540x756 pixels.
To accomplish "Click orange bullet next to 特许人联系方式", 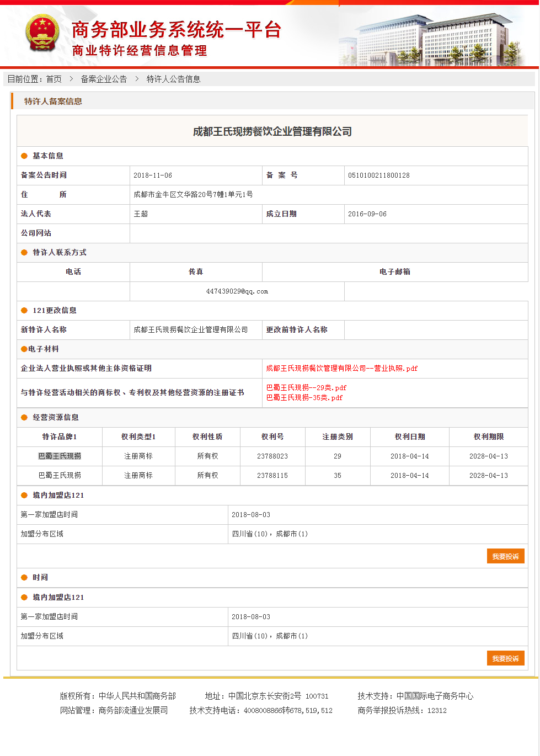I will pos(24,253).
